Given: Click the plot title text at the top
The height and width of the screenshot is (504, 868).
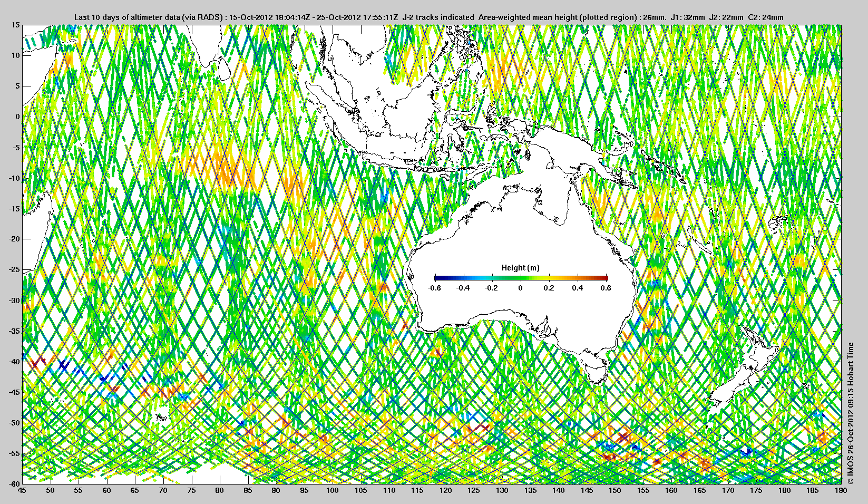Looking at the screenshot, I should pos(428,17).
